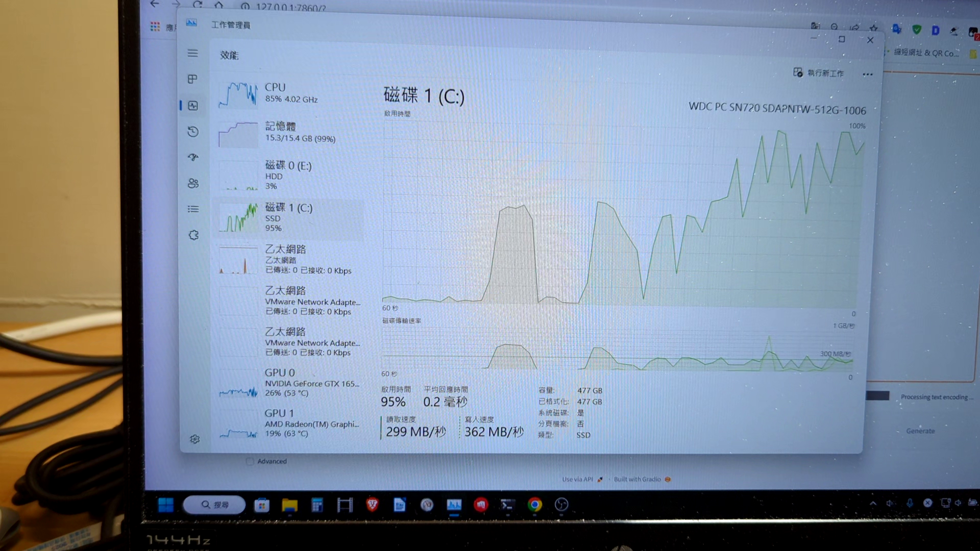
Task: Open the Processes page icon in sidebar
Action: click(192, 79)
